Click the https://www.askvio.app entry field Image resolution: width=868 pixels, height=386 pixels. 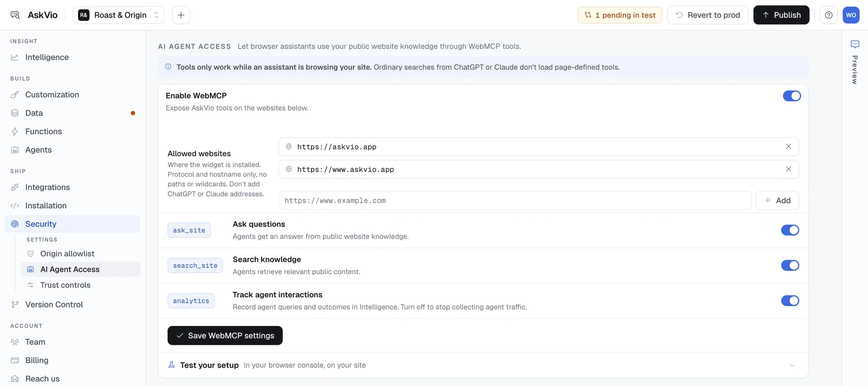click(539, 169)
